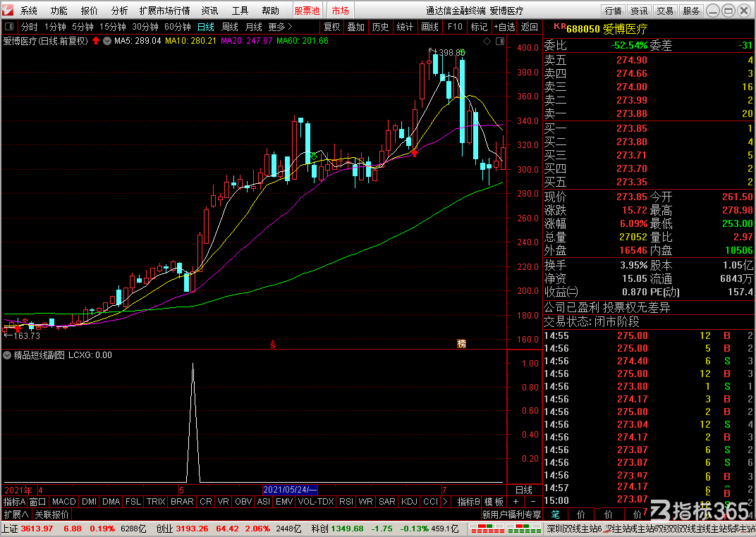This screenshot has width=756, height=537.
Task: Show more indicators with the > arrow
Action: [445, 502]
